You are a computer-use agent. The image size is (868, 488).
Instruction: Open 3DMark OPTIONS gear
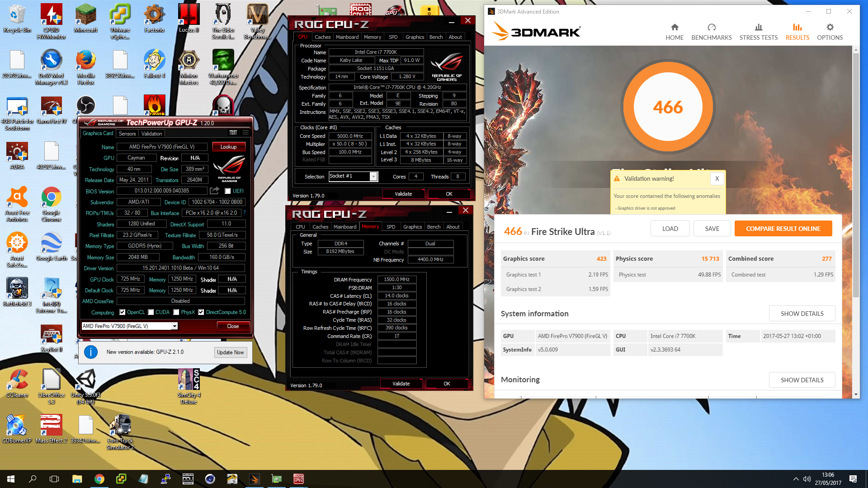[830, 32]
